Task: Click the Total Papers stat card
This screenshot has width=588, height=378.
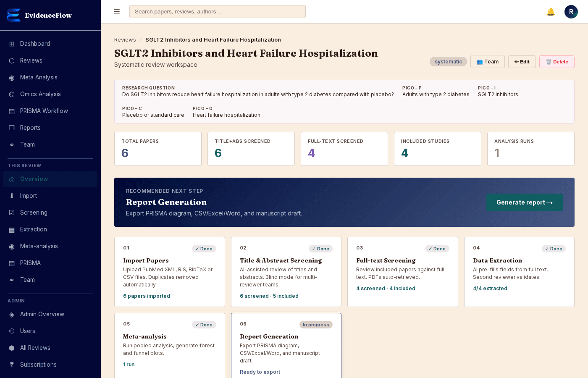Action: click(158, 149)
